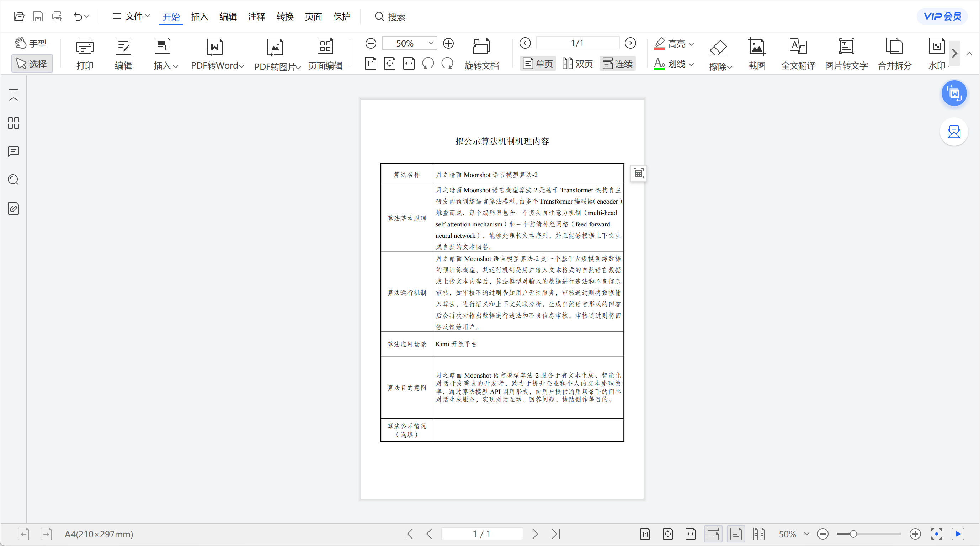Go to previous page in ribbon
The image size is (980, 546).
[x=525, y=43]
